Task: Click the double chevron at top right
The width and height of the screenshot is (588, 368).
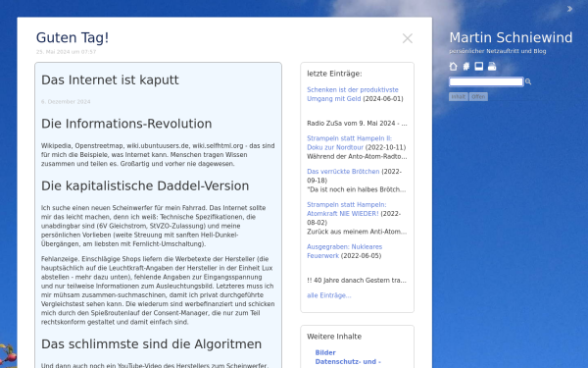Action: tap(569, 9)
